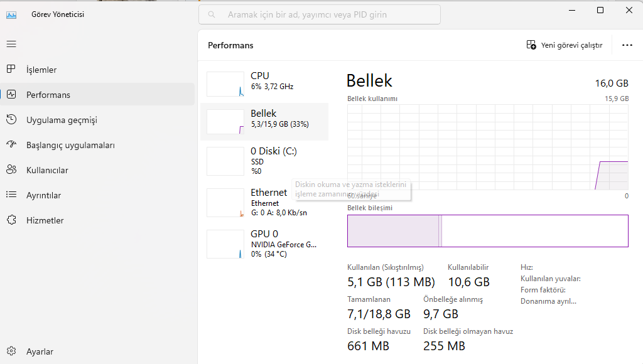Select the Ethernet performance graph thumbnail

pyautogui.click(x=225, y=203)
